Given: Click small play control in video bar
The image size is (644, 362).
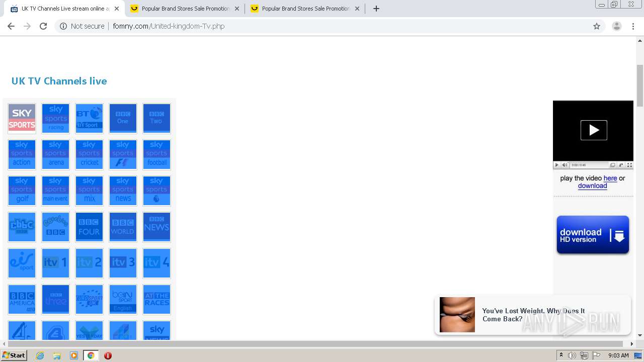Looking at the screenshot, I should 556,165.
